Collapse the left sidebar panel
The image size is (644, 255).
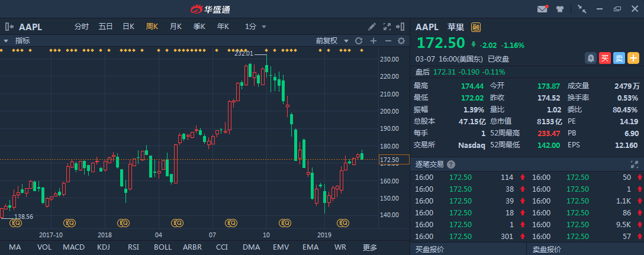point(9,27)
